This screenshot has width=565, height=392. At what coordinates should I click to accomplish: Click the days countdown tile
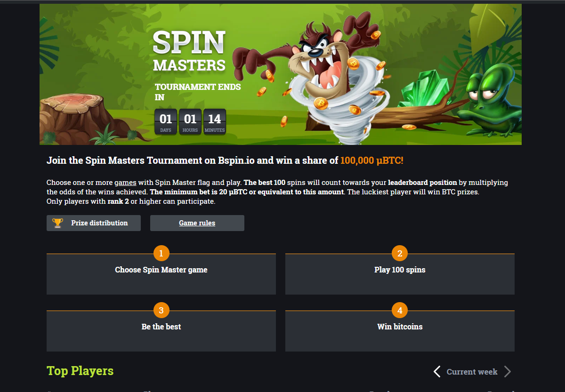[x=166, y=121]
